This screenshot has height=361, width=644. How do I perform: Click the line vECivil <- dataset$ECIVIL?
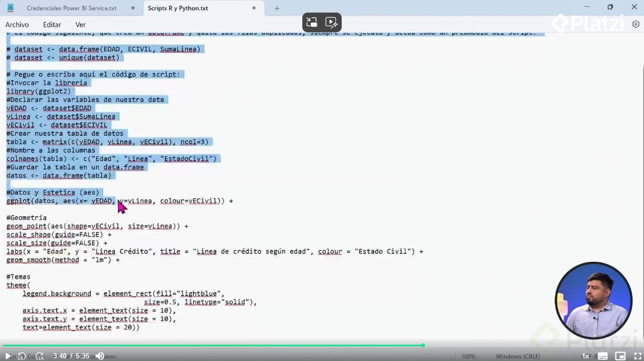tap(57, 125)
